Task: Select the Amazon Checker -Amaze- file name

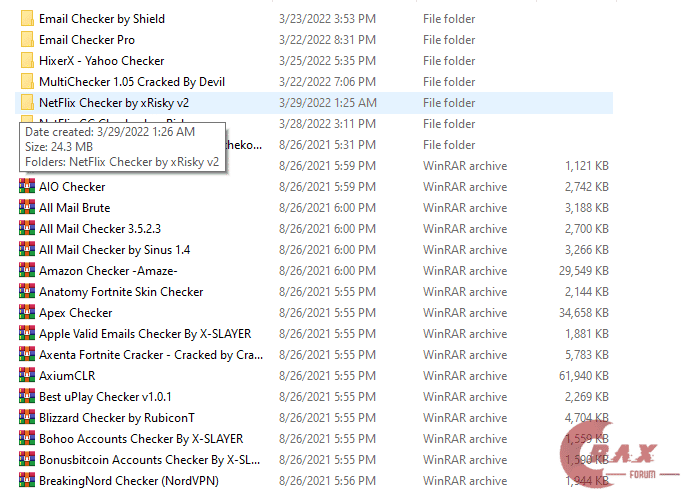Action: point(108,271)
